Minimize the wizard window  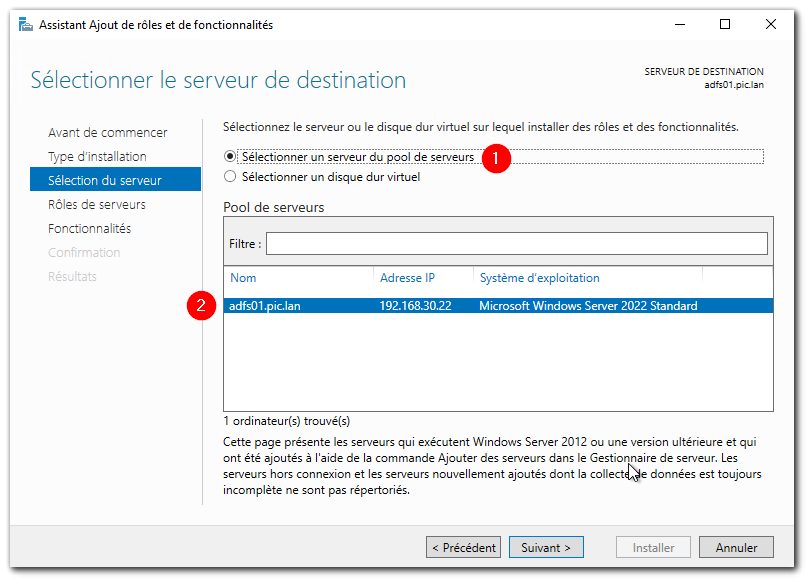[679, 23]
